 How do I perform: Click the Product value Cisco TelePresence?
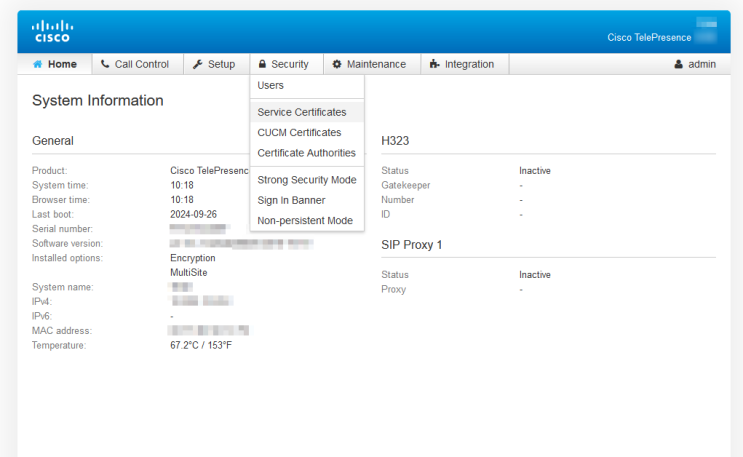pyautogui.click(x=209, y=171)
